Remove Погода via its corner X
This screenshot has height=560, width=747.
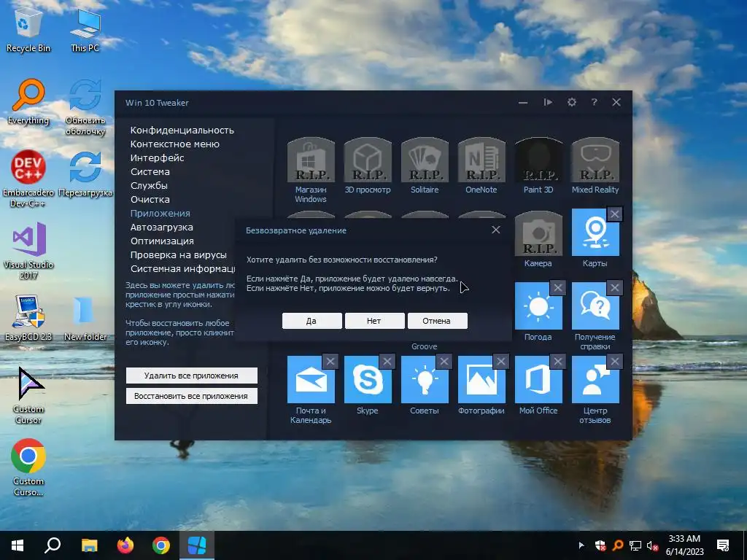point(558,287)
